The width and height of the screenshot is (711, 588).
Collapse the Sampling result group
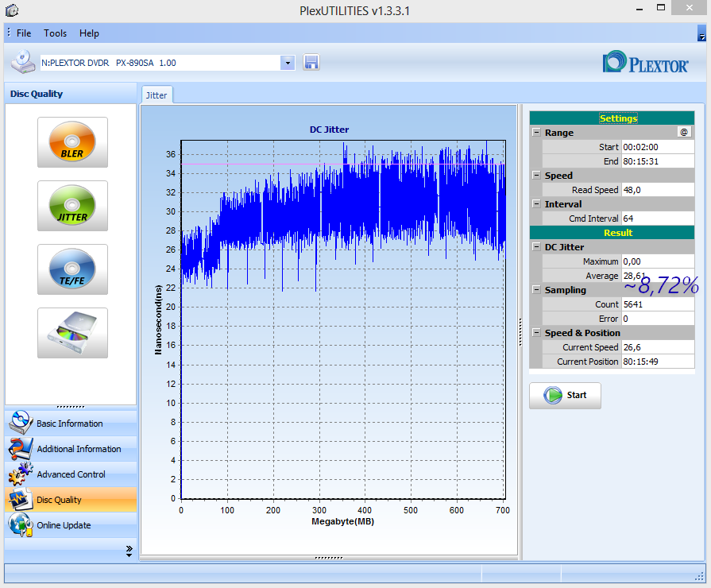point(536,289)
